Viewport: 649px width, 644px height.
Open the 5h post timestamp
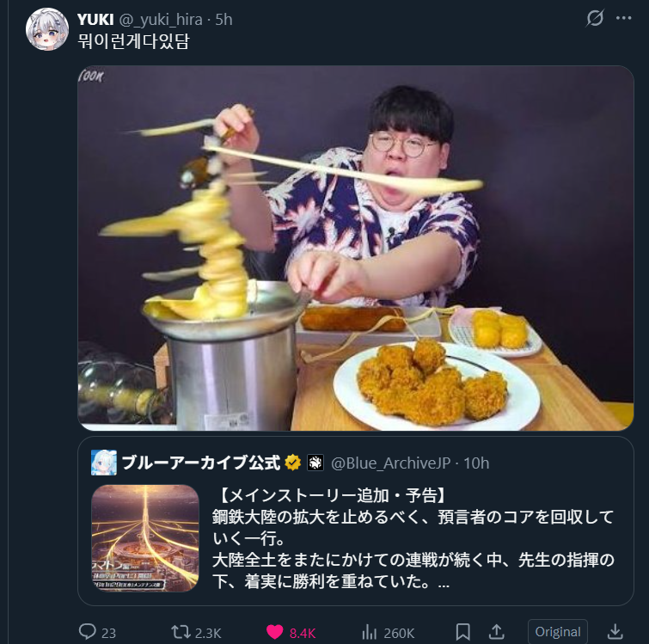tap(223, 20)
